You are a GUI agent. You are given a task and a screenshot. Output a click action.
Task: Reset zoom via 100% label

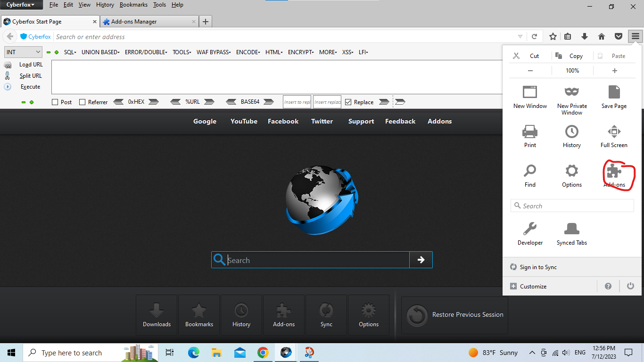572,71
